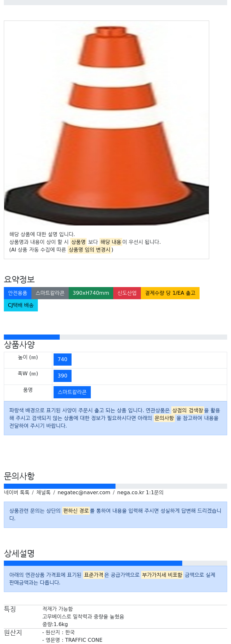Select the 안전용품 blue tag

click(x=18, y=293)
